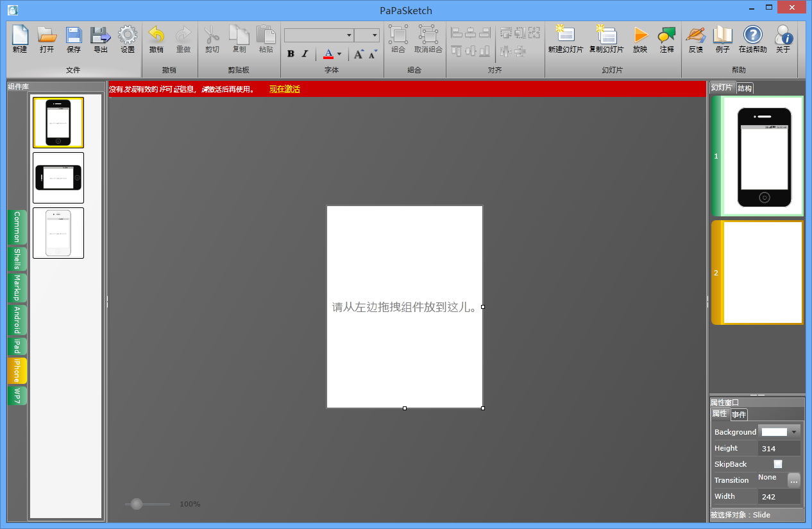Open the 结构 structure tab

[x=745, y=88]
